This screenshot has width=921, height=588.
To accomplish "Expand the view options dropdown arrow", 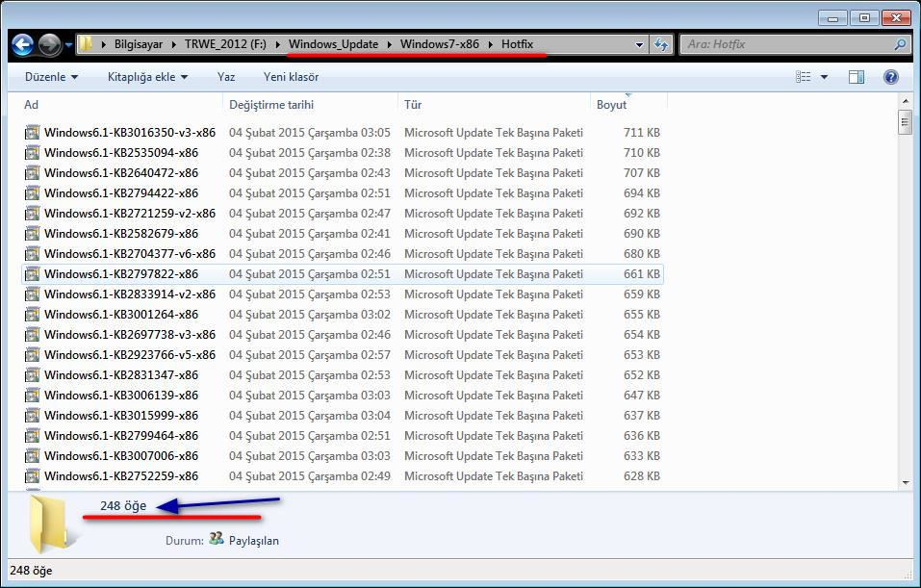I will pos(824,77).
